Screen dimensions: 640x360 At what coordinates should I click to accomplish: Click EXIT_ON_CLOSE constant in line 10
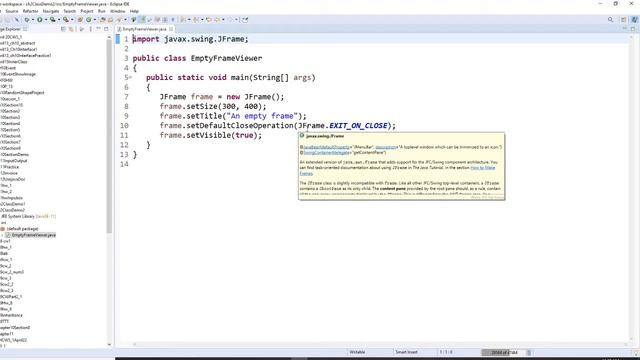click(x=358, y=126)
